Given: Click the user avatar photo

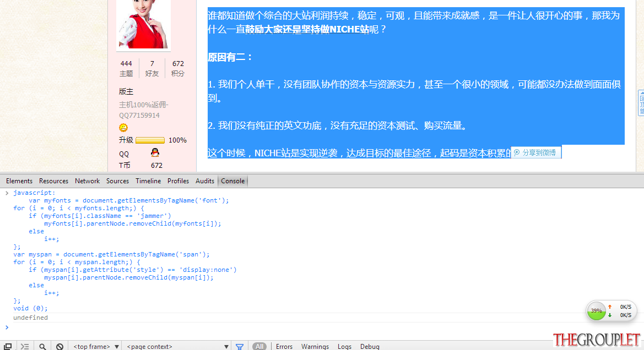Looking at the screenshot, I should point(143,25).
